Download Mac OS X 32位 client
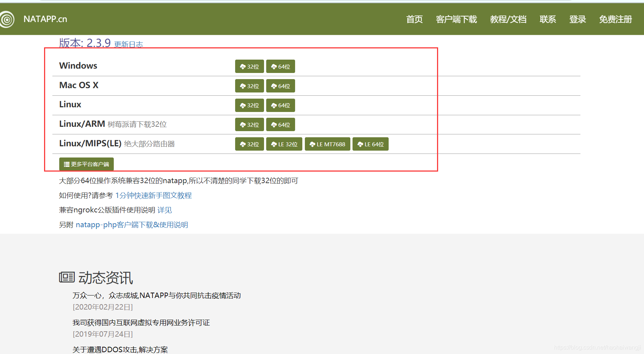Image resolution: width=644 pixels, height=354 pixels. pyautogui.click(x=250, y=86)
